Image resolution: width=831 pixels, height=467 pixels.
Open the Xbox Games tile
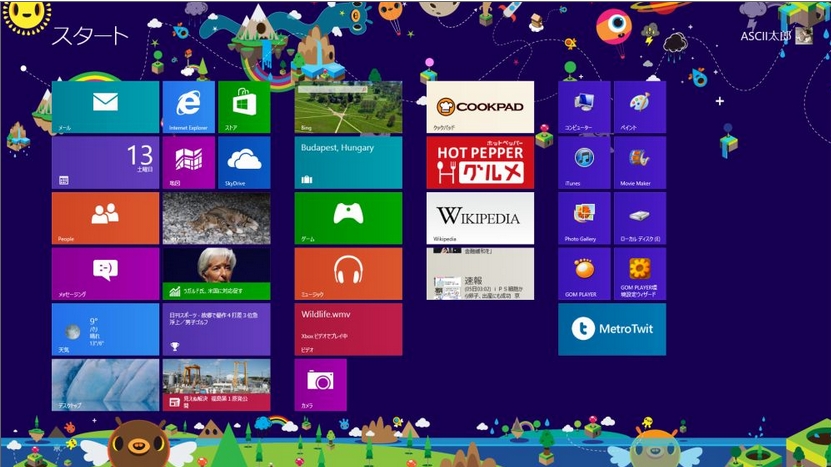tap(348, 218)
